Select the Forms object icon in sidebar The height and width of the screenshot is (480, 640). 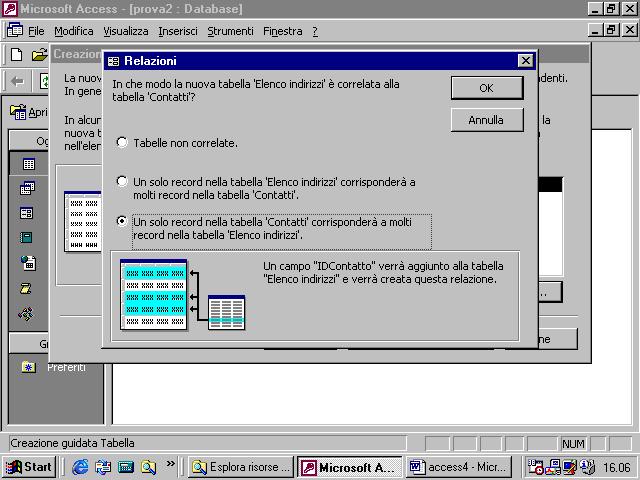pos(27,213)
